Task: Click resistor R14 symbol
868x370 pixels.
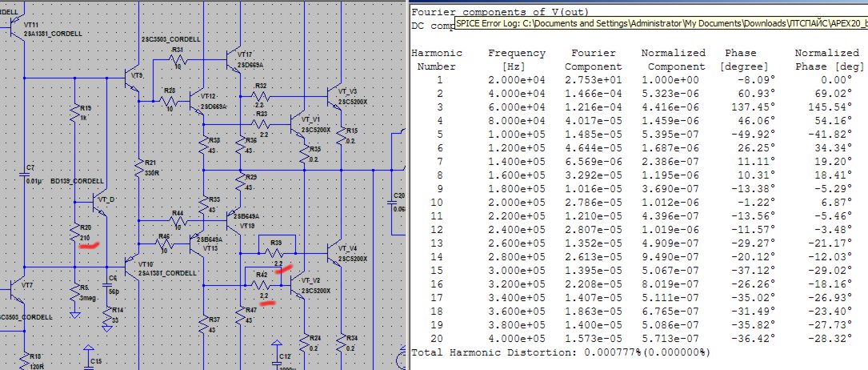Action: (107, 316)
